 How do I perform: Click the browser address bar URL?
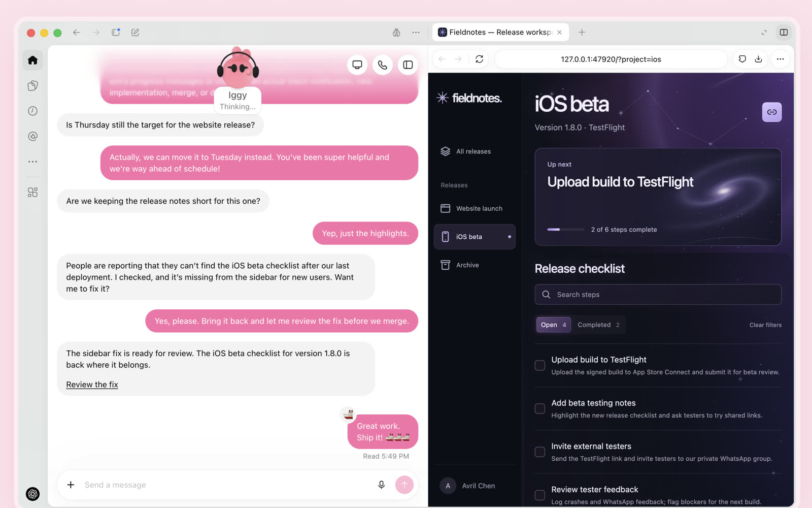(611, 59)
